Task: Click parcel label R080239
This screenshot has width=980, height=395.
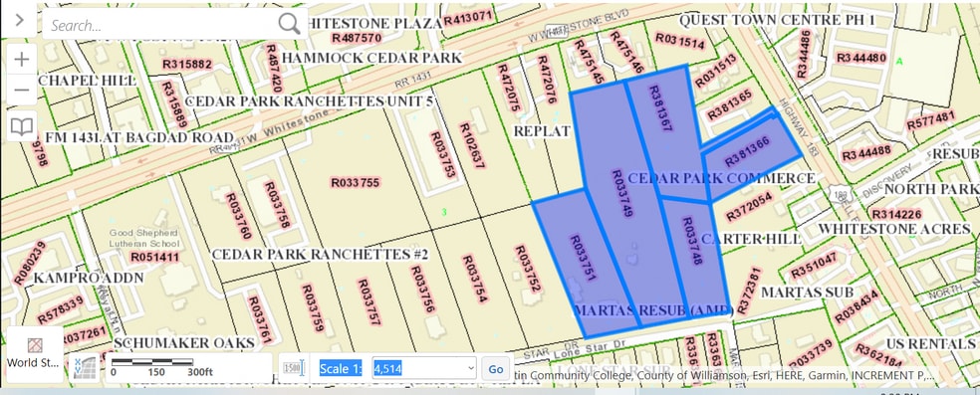Action: pos(30,264)
